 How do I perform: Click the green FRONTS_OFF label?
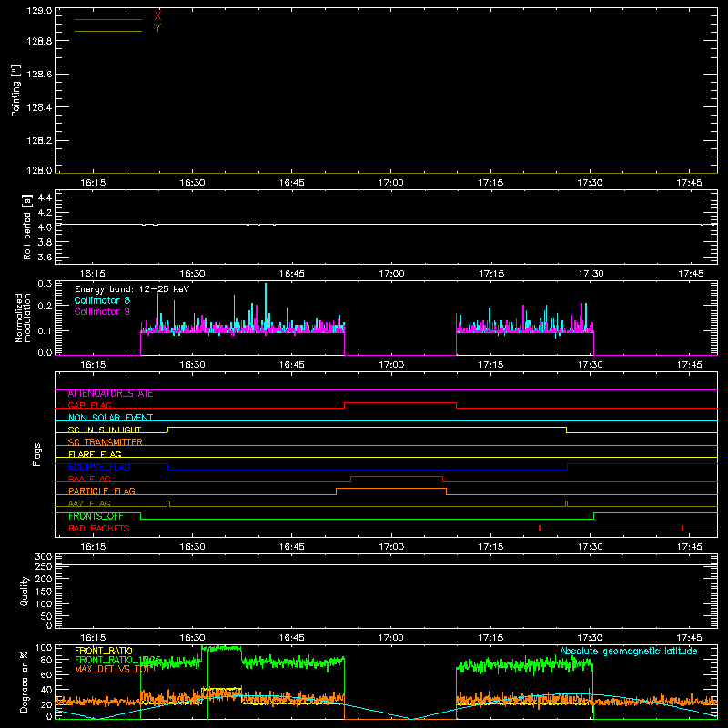96,516
